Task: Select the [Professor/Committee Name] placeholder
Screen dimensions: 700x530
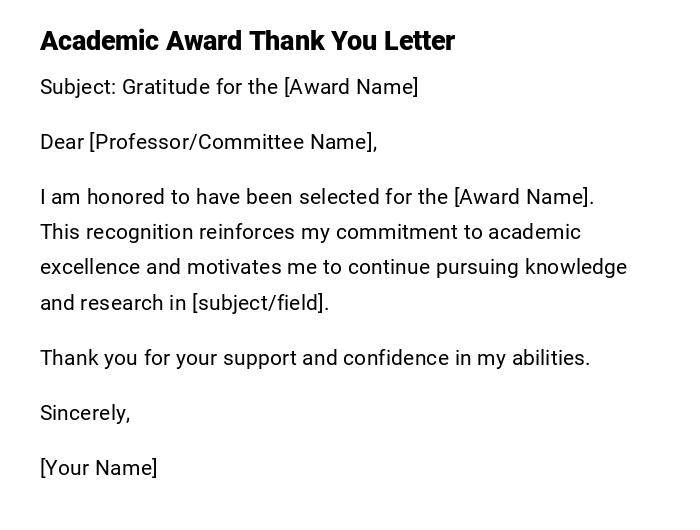Action: pos(231,142)
